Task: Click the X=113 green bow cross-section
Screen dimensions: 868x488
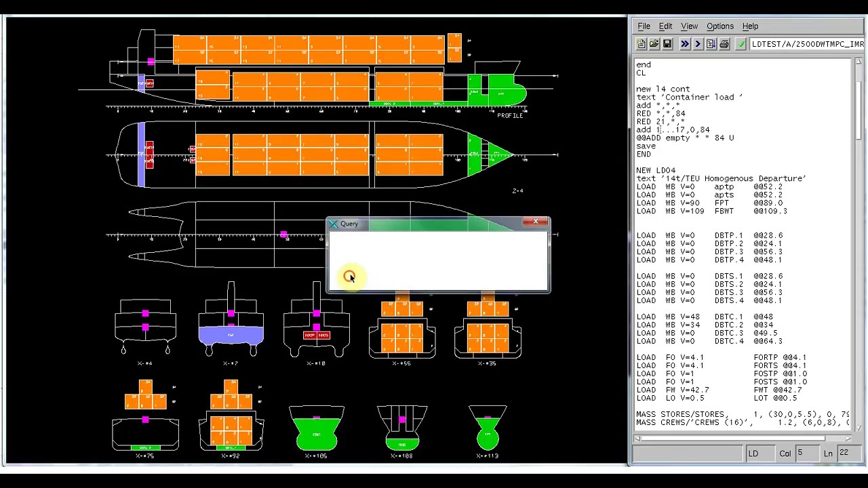Action: pos(488,428)
